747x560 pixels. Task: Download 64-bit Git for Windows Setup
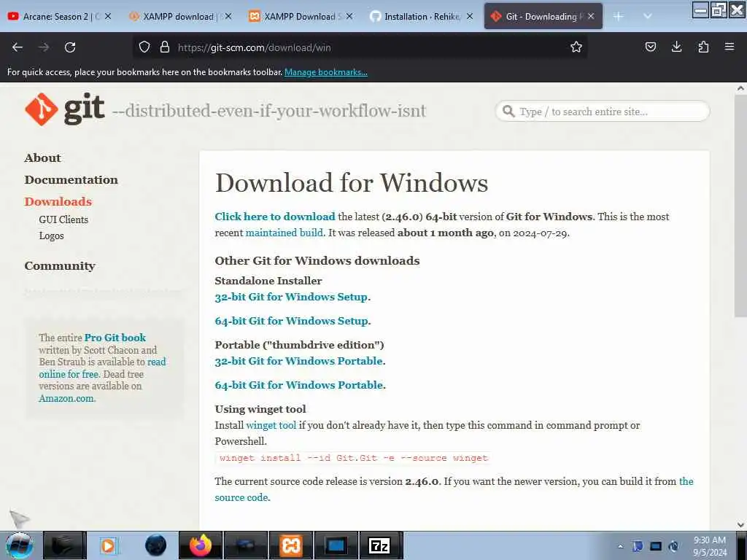[291, 322]
